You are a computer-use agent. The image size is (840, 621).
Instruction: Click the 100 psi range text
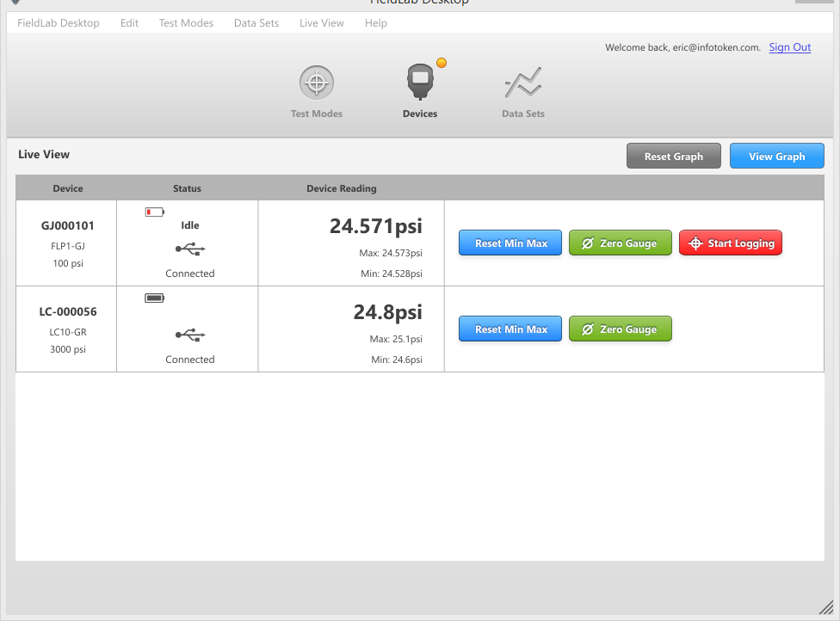tap(67, 263)
